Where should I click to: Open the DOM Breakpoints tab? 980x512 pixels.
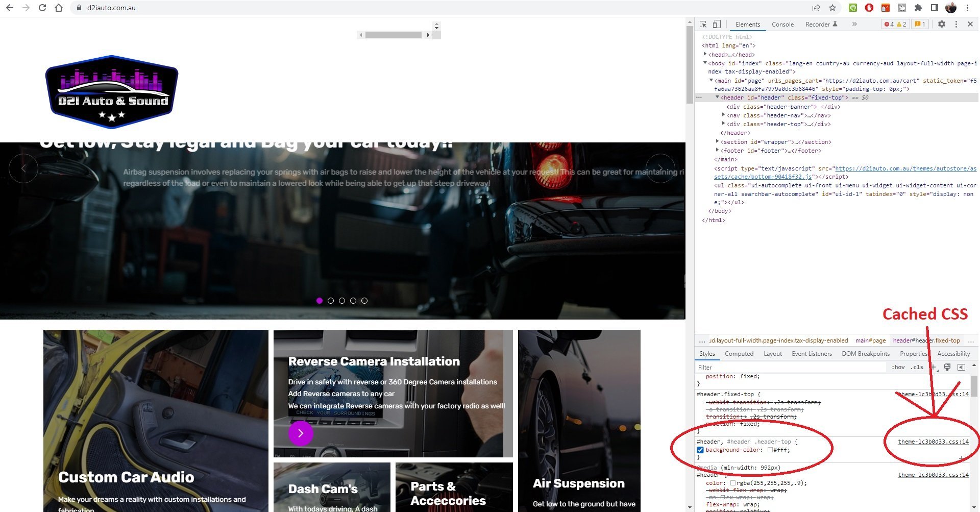pos(865,354)
